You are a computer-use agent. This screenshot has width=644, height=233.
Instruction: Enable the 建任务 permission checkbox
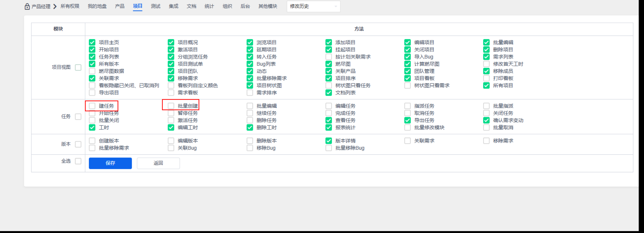pyautogui.click(x=92, y=106)
